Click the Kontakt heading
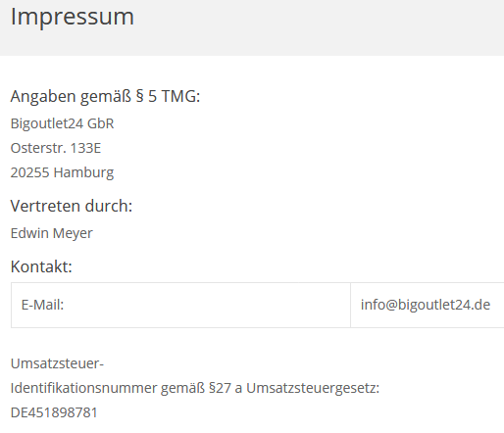The height and width of the screenshot is (433, 504). (x=41, y=266)
